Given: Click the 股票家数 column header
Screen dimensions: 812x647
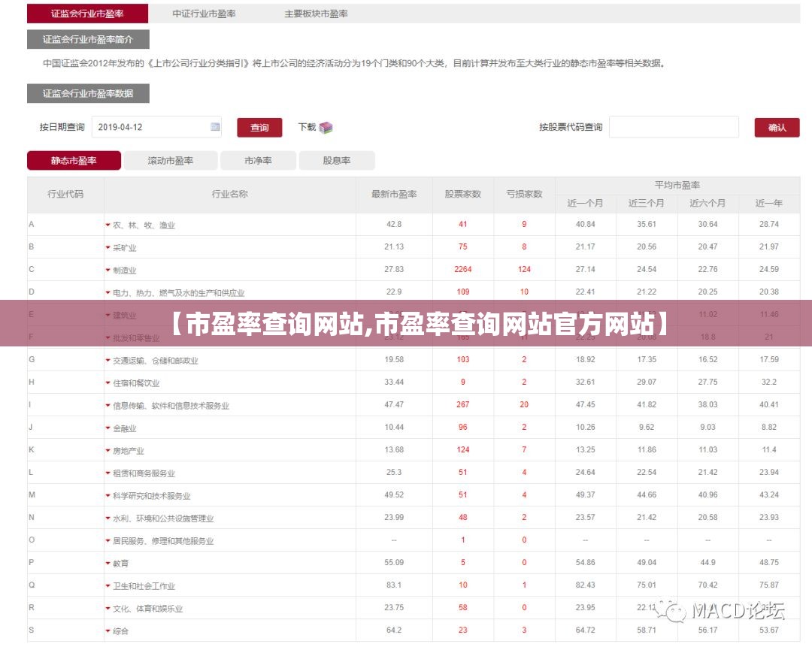Looking at the screenshot, I should [x=463, y=194].
